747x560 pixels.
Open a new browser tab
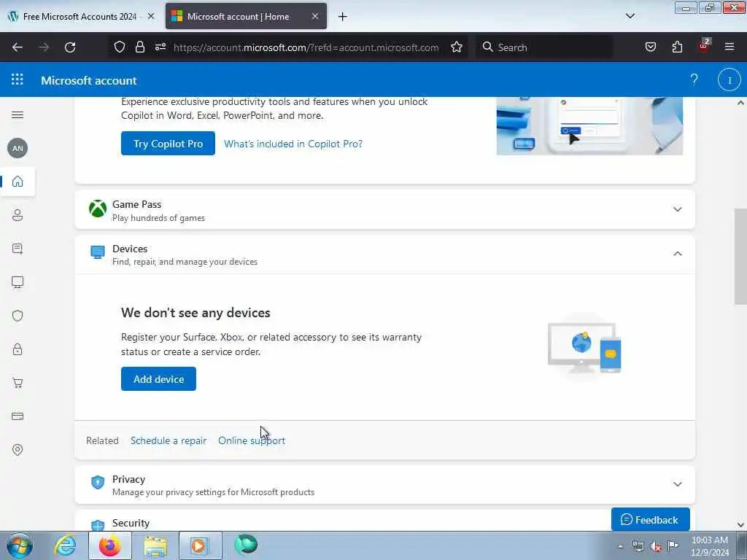pos(343,17)
